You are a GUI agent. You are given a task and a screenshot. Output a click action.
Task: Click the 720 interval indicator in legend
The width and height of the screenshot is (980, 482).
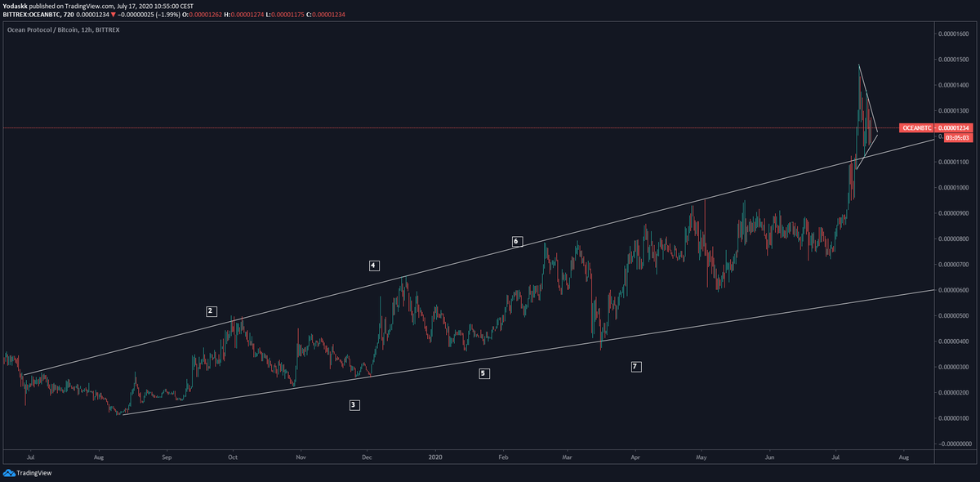67,14
